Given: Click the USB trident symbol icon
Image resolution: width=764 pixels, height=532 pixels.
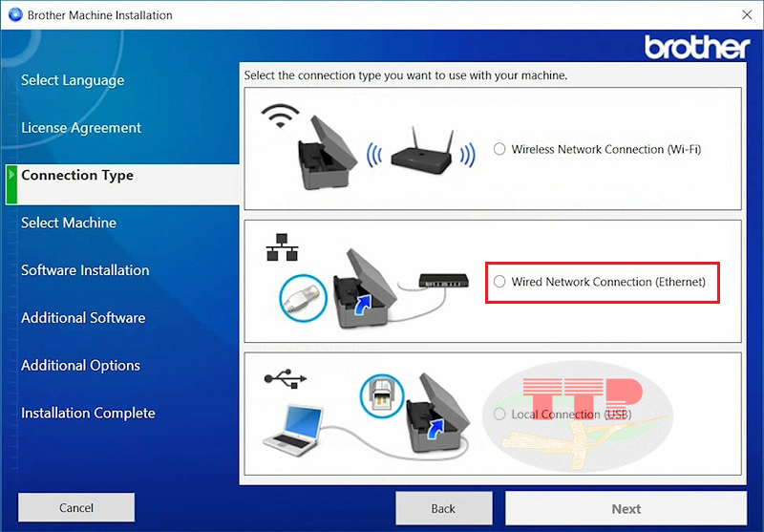Looking at the screenshot, I should [285, 378].
